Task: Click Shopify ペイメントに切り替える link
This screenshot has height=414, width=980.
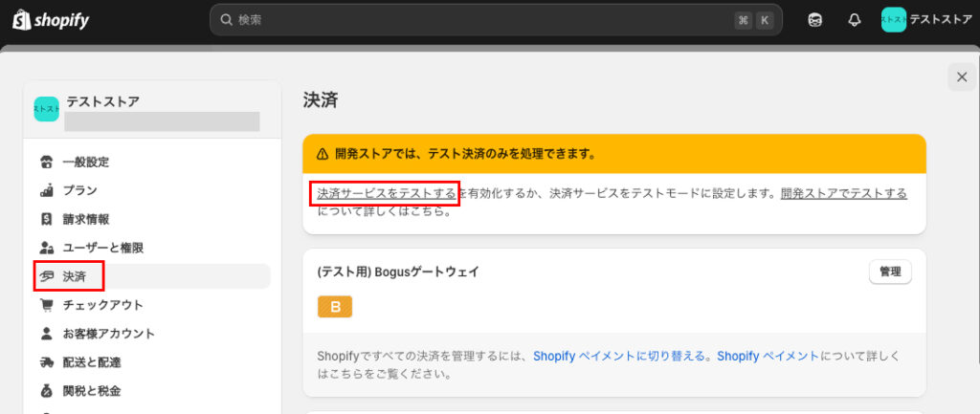Action: pyautogui.click(x=621, y=356)
